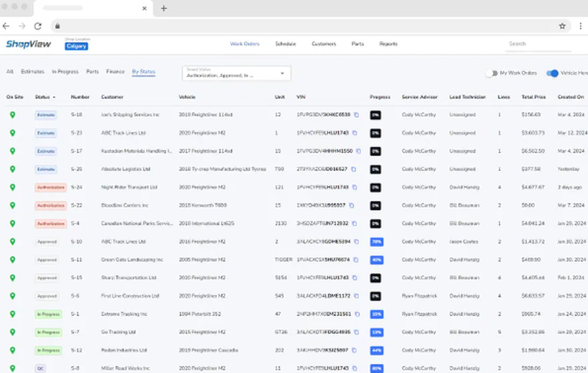Select customer Night Rider Transport Ltd

coord(129,187)
